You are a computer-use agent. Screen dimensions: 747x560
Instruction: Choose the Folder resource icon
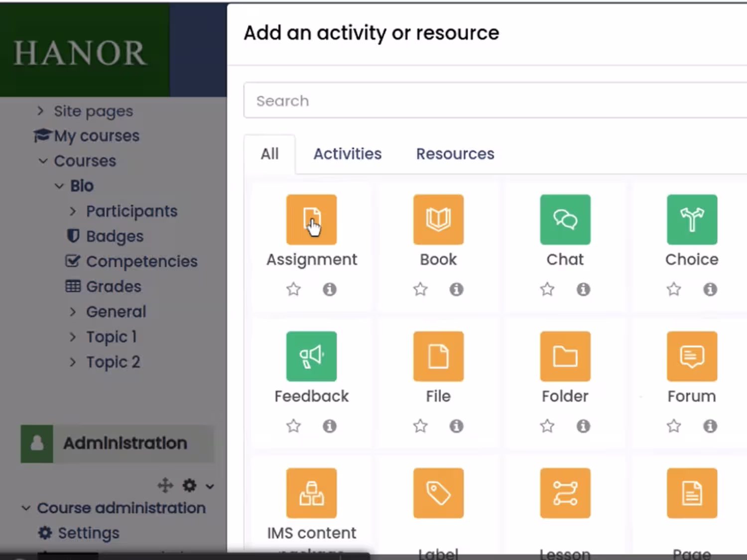565,356
